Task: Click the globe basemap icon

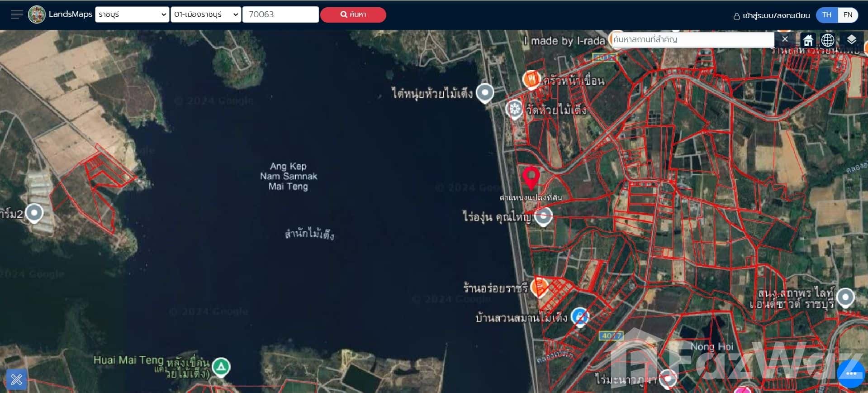Action: (828, 40)
